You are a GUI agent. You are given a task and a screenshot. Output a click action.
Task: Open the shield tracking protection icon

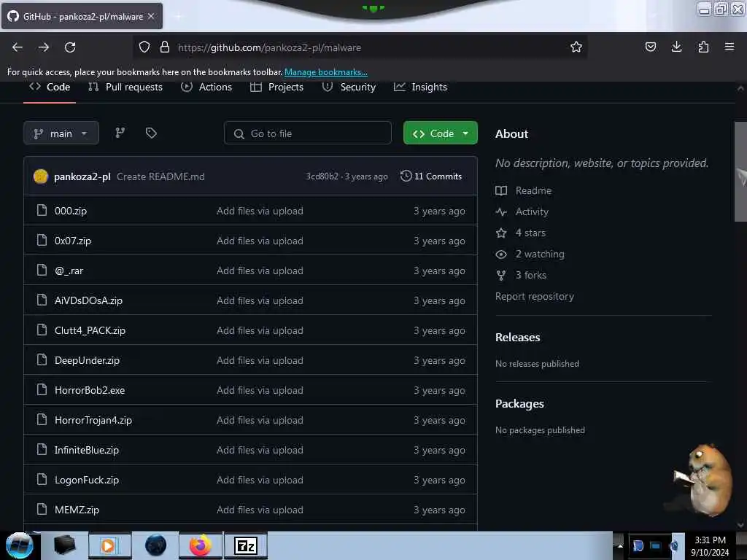(144, 47)
